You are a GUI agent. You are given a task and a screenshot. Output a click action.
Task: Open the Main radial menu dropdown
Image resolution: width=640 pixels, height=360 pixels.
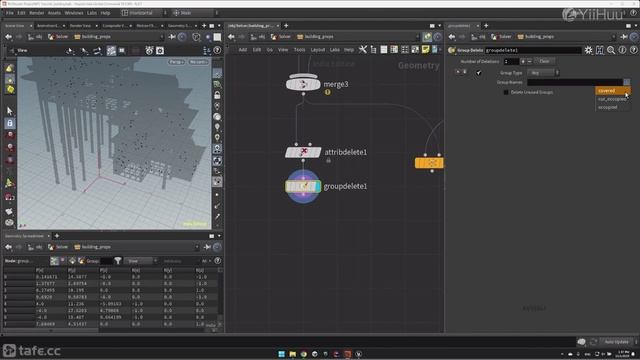[x=196, y=13]
